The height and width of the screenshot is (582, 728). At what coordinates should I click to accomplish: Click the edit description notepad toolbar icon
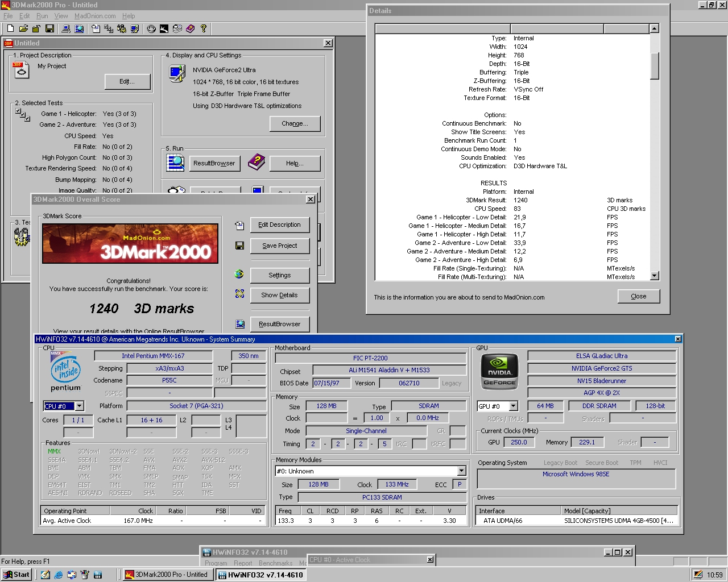pos(96,28)
